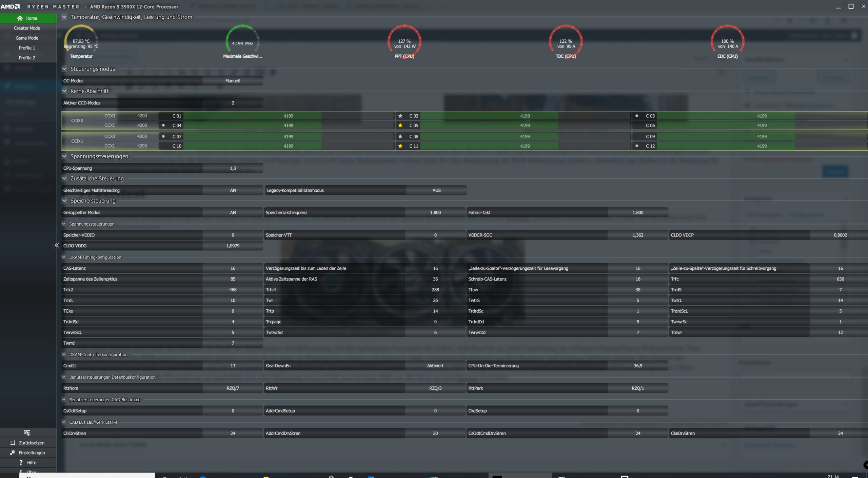
Task: Click the PPT (CPU) gauge
Action: point(404,41)
